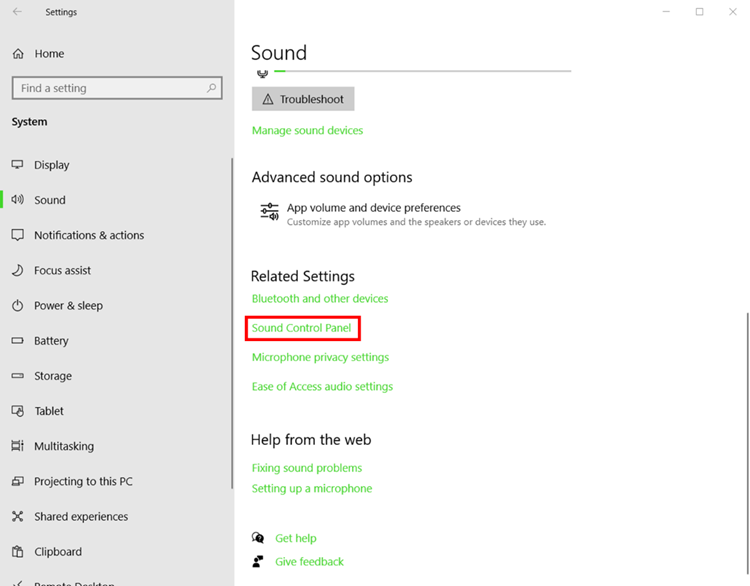Click the back arrow in Settings
750x586 pixels.
tap(17, 11)
